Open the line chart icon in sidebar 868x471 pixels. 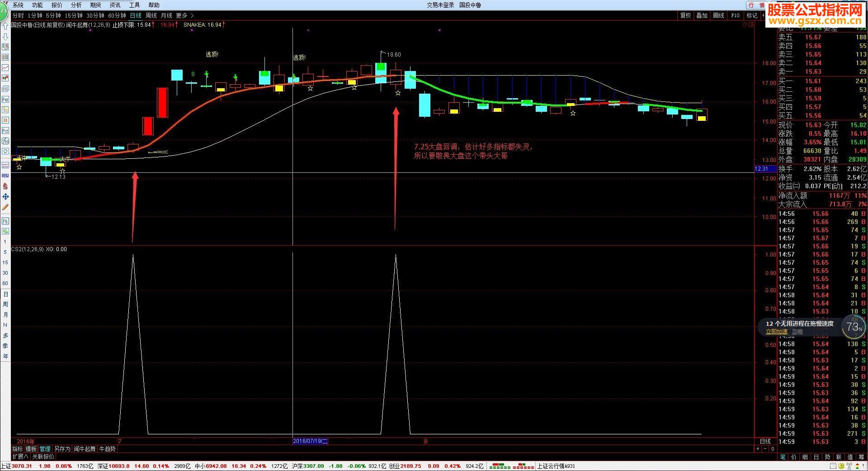pos(5,68)
